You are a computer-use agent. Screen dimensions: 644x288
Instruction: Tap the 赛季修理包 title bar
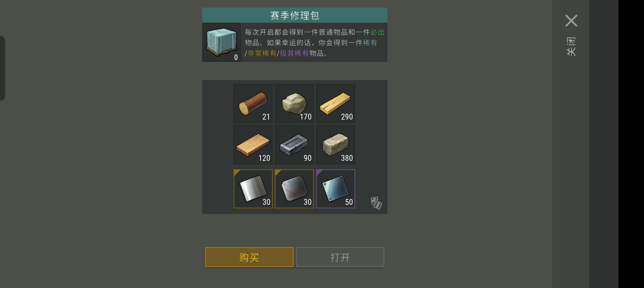click(x=295, y=15)
